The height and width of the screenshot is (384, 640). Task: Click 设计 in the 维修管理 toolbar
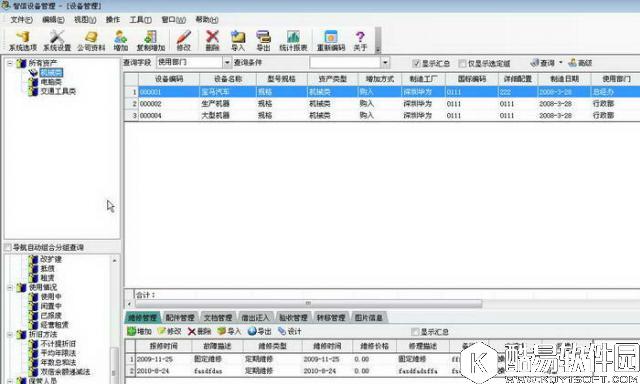click(290, 331)
